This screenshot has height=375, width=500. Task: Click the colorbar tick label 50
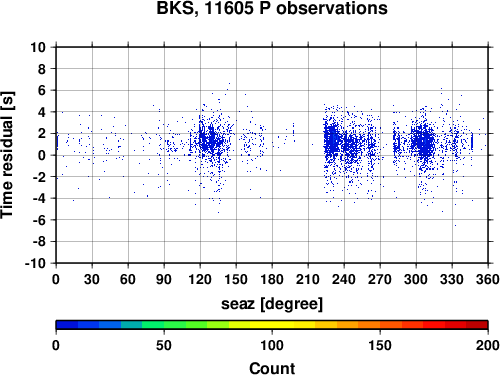tap(164, 345)
